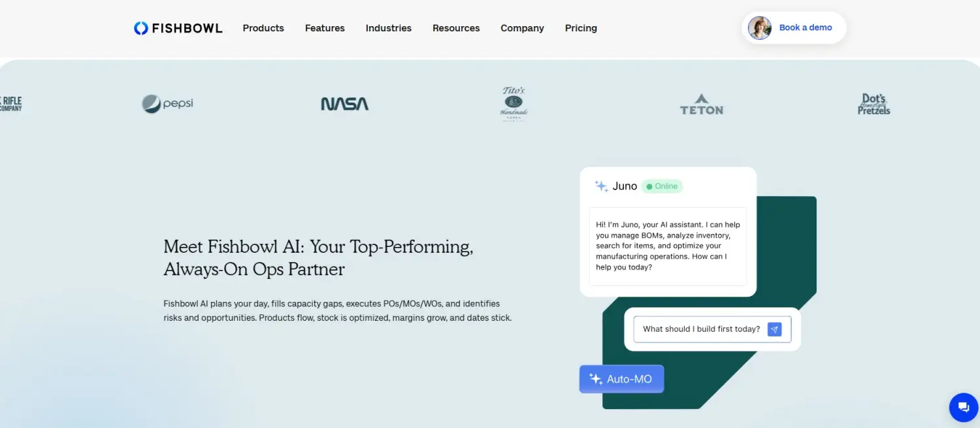This screenshot has height=428, width=980.
Task: Click the send arrow icon in the chat box
Action: (x=774, y=329)
